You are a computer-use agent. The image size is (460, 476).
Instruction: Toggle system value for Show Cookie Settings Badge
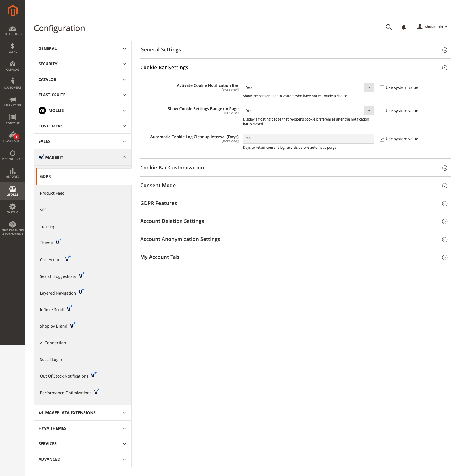pyautogui.click(x=382, y=111)
